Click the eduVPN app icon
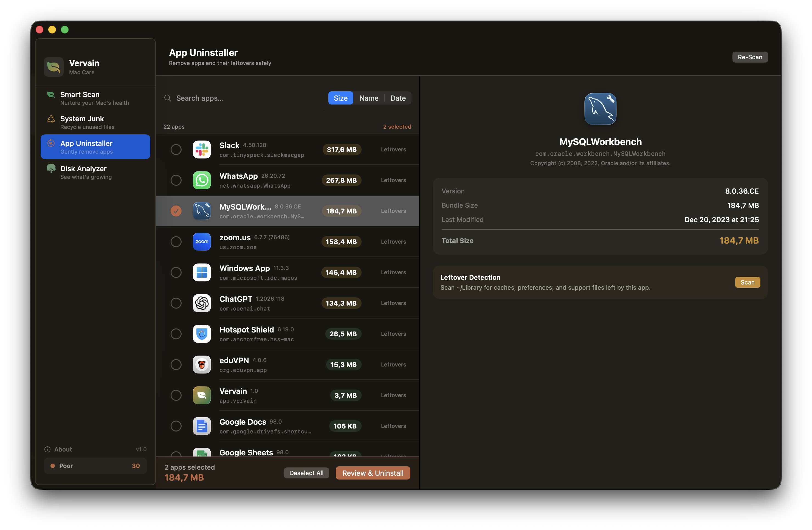 click(202, 365)
